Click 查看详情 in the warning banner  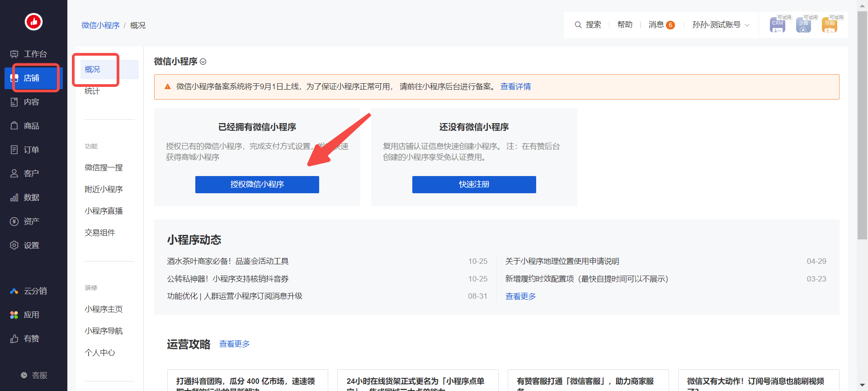point(515,86)
